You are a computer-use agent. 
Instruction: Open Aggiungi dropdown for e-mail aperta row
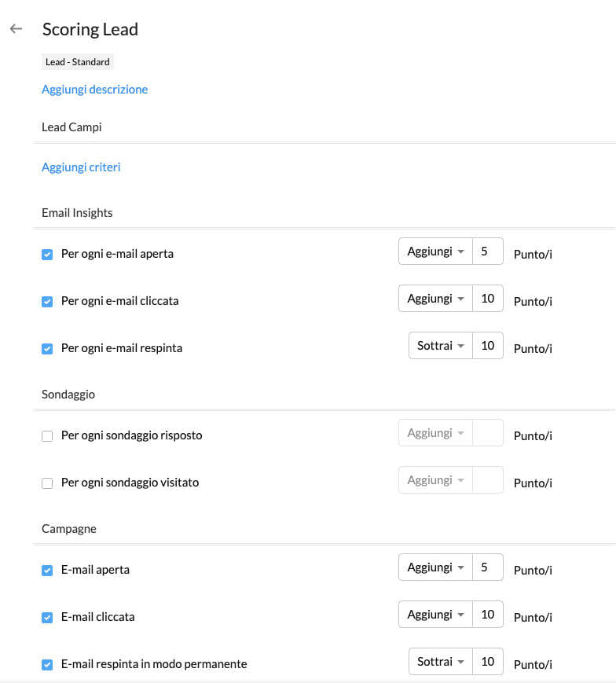pyautogui.click(x=435, y=252)
